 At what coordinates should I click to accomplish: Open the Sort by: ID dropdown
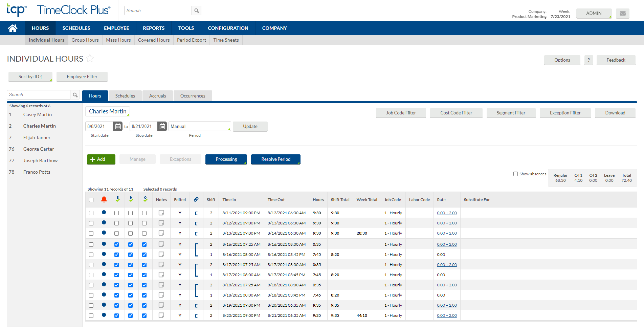(x=30, y=77)
